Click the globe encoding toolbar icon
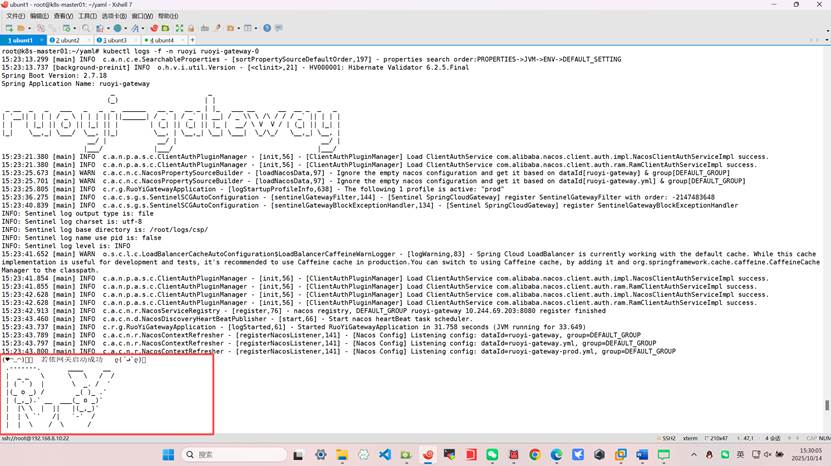The height and width of the screenshot is (466, 831). [117, 28]
